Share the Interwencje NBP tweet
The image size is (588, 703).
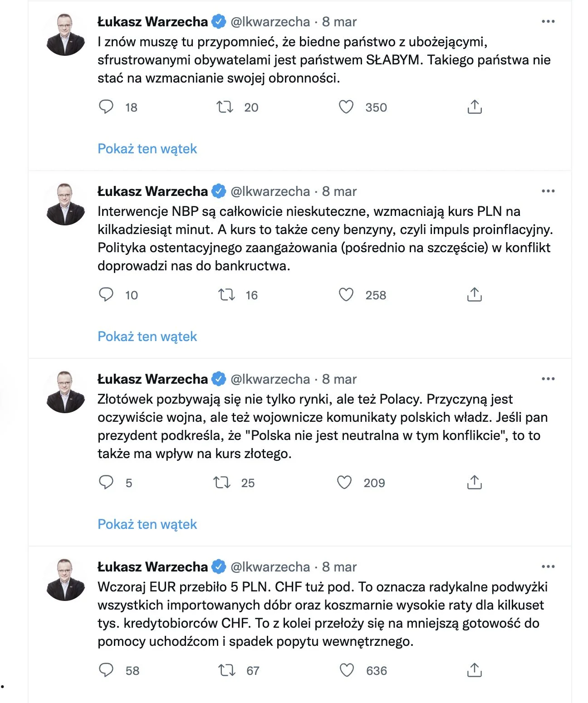pos(474,295)
